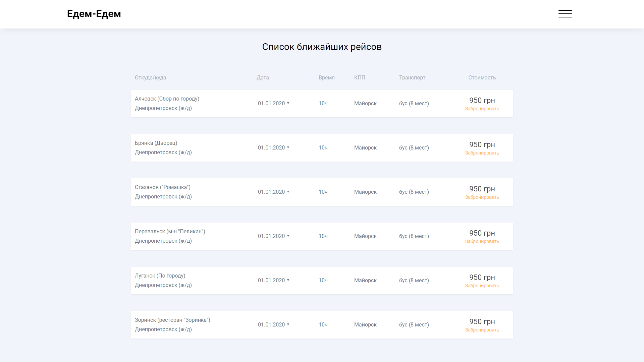Click the page title Список ближайших рейсов
The image size is (644, 362).
point(322,47)
